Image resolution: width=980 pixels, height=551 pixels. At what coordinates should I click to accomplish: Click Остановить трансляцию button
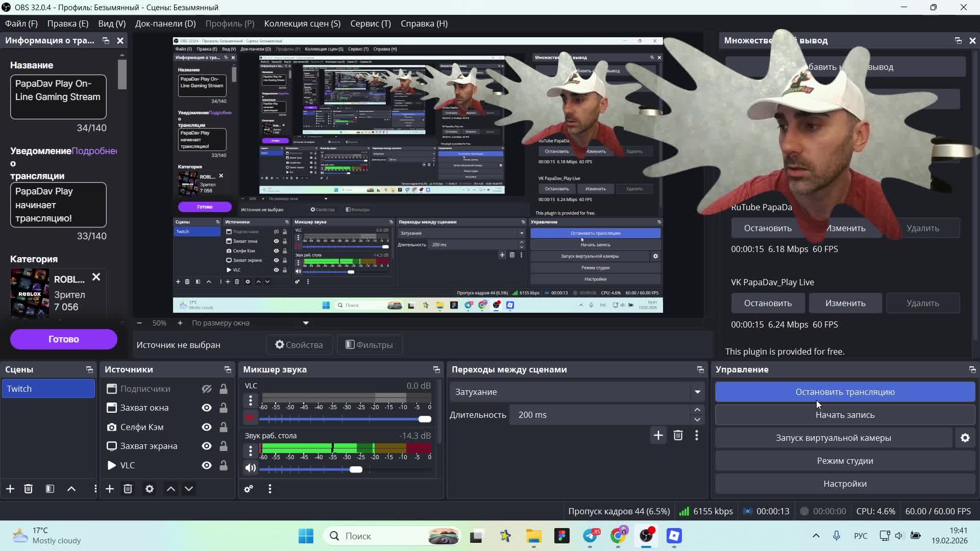click(845, 392)
